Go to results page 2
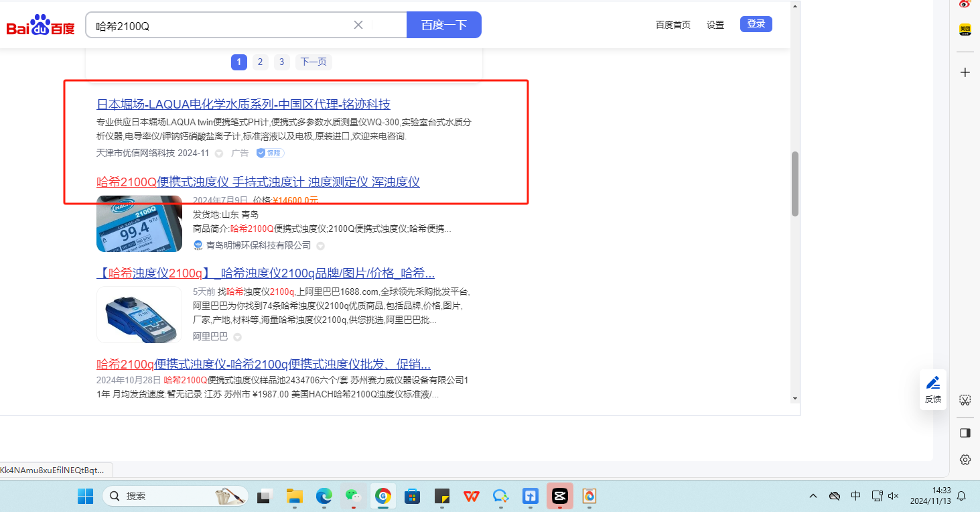The image size is (980, 512). (x=260, y=62)
